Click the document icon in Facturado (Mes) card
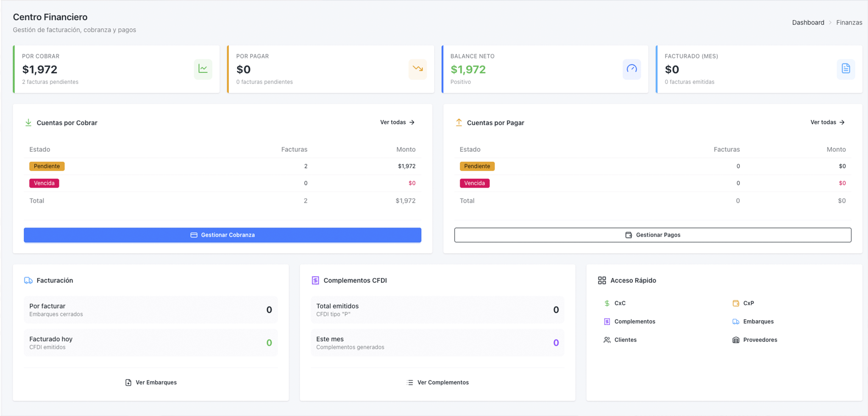 (846, 69)
